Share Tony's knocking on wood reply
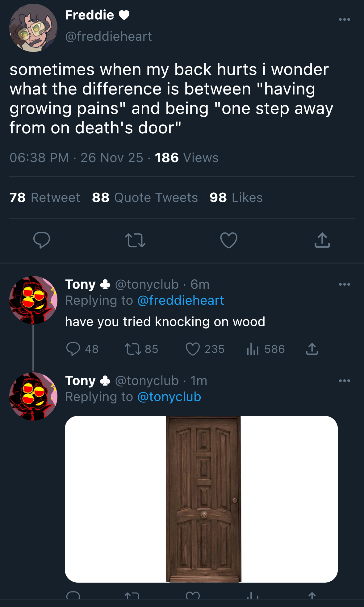364x607 pixels. coord(312,349)
